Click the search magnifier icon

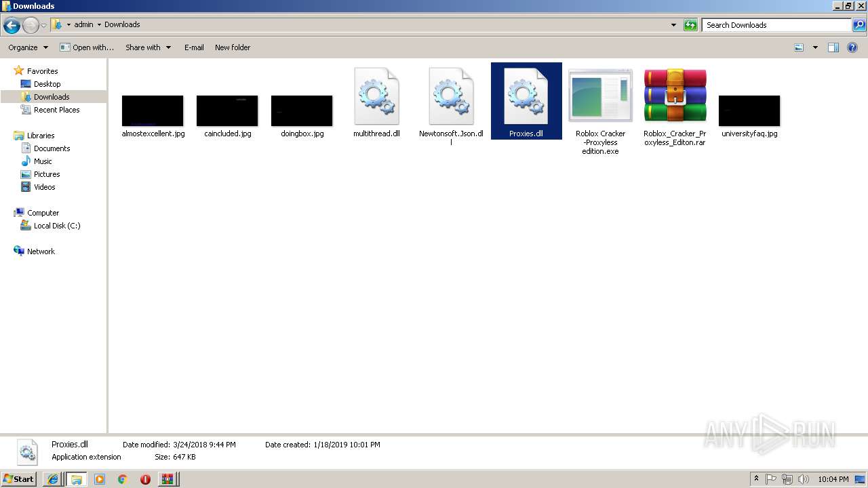pos(859,25)
